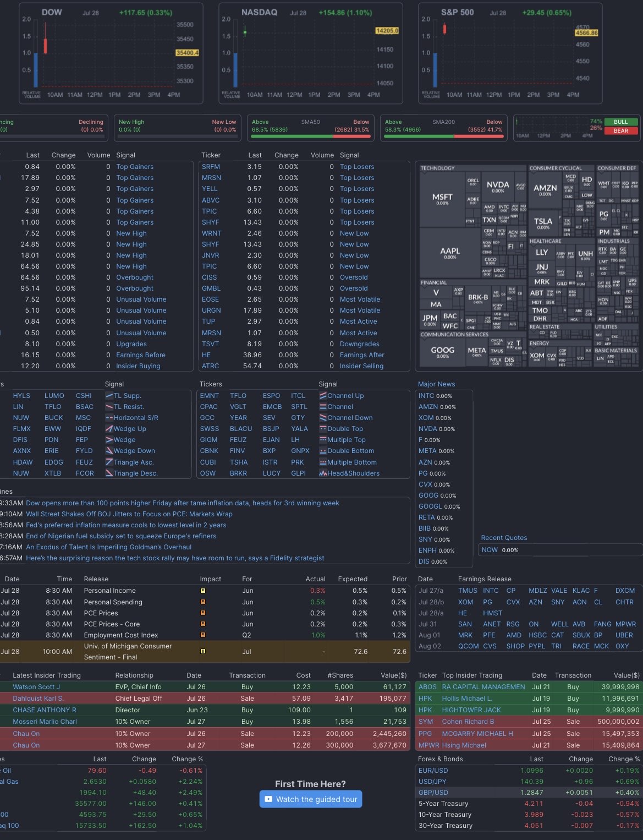Click the plain Channel pattern icon
The image size is (643, 840).
coord(323,407)
